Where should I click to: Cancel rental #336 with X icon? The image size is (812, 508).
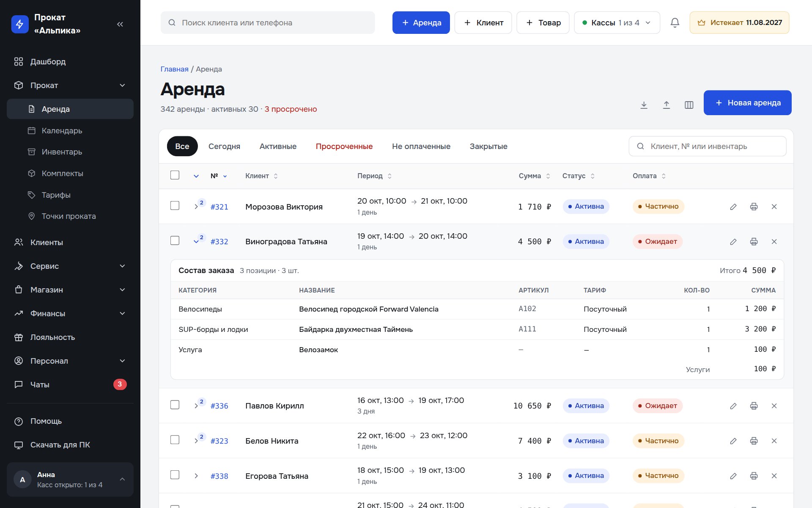pyautogui.click(x=774, y=406)
